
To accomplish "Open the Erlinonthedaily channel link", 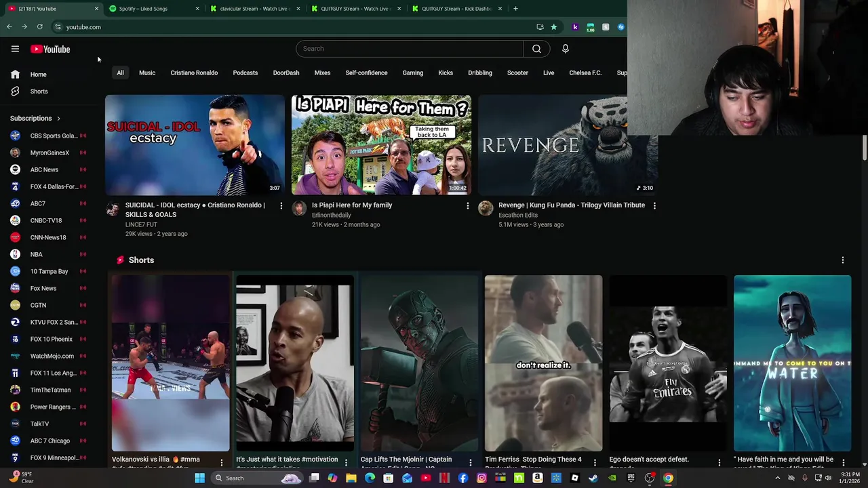I will pyautogui.click(x=332, y=215).
